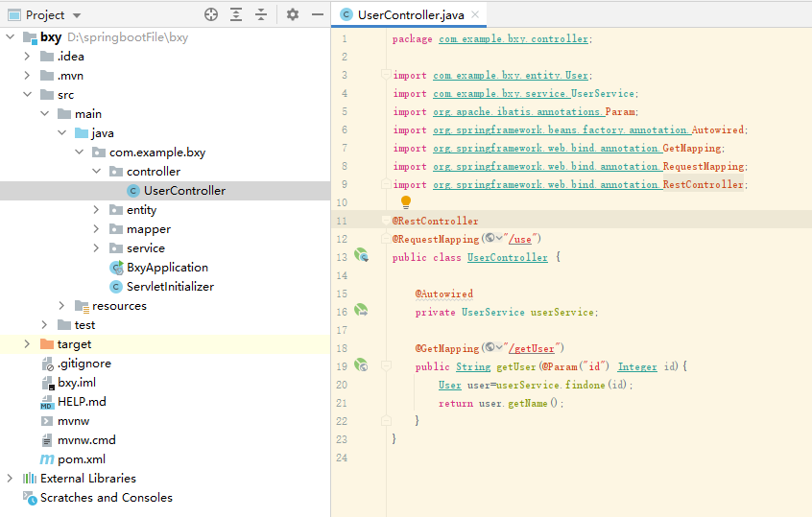The width and height of the screenshot is (812, 517).
Task: Select BxyApplication class file
Action: tap(167, 267)
